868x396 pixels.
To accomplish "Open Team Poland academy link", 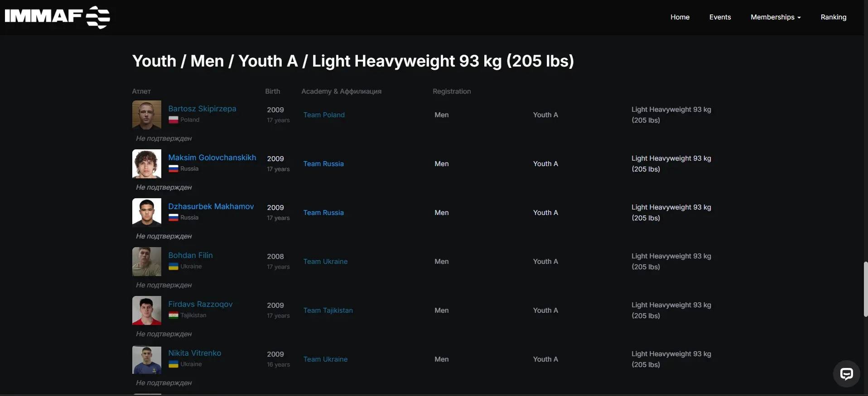I will 324,115.
